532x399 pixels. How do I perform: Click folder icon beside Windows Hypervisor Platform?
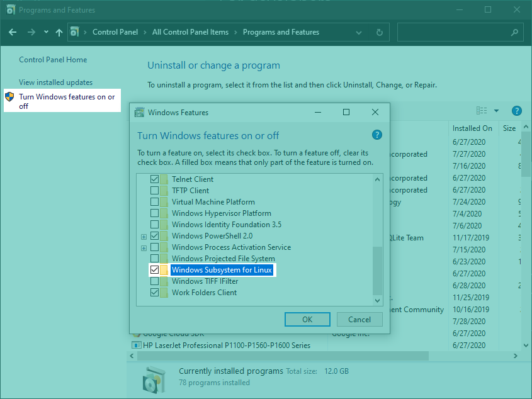(164, 213)
